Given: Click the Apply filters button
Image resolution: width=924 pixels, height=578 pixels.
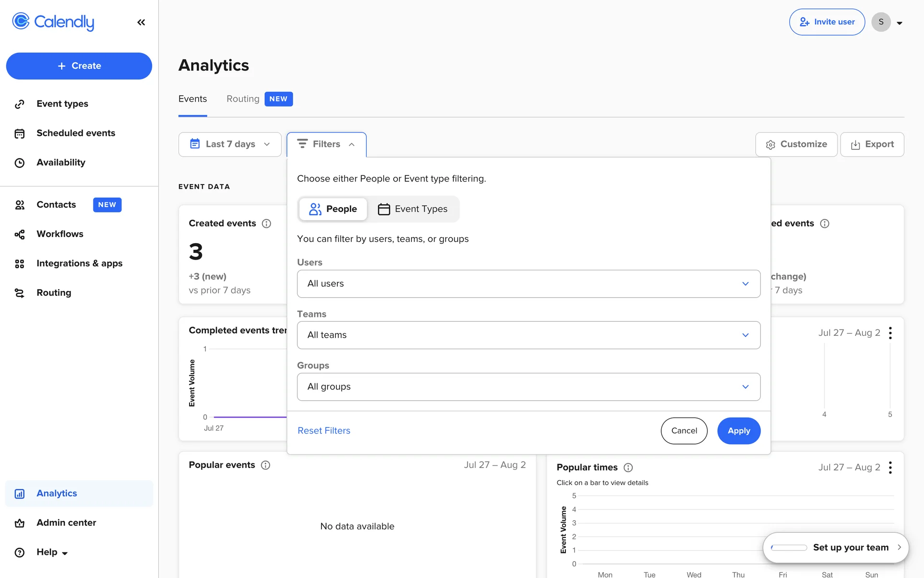Looking at the screenshot, I should click(738, 431).
